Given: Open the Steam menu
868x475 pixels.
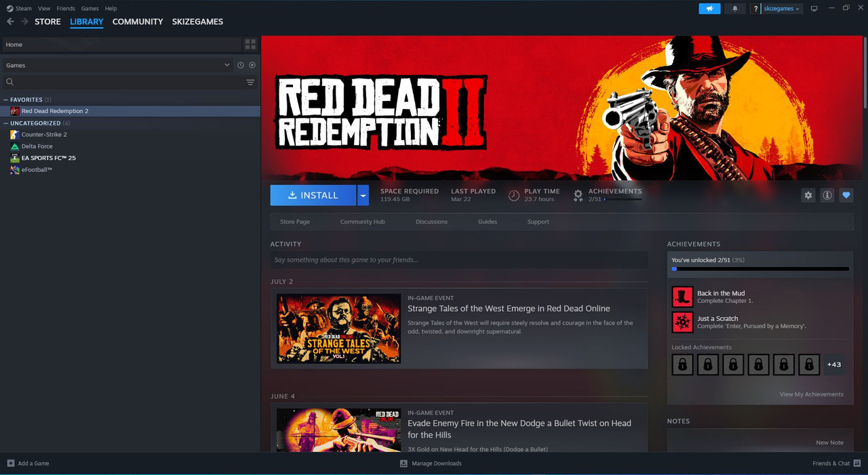Looking at the screenshot, I should tap(24, 9).
